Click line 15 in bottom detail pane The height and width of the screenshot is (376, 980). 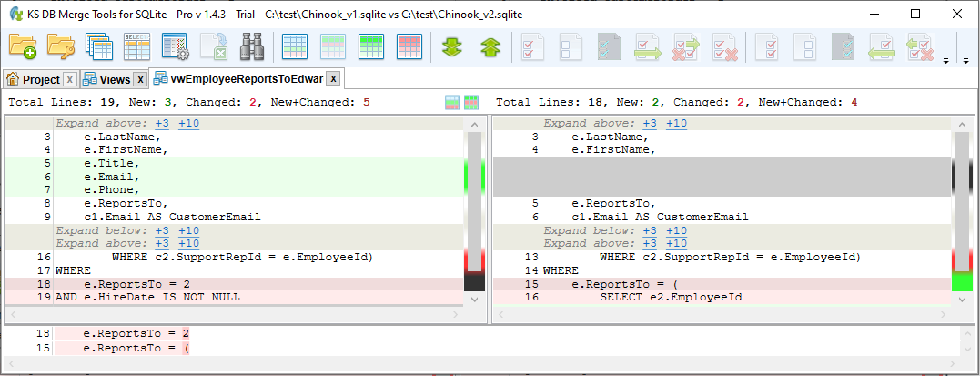[481, 348]
